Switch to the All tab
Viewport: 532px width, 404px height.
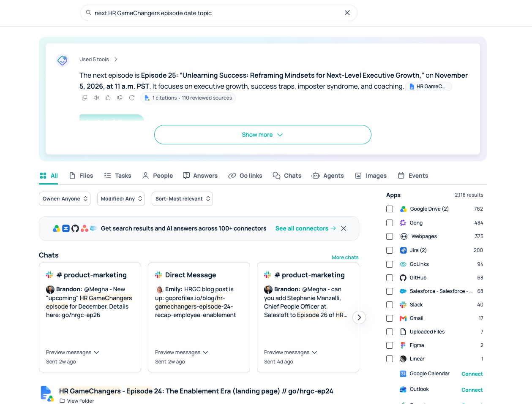[49, 176]
